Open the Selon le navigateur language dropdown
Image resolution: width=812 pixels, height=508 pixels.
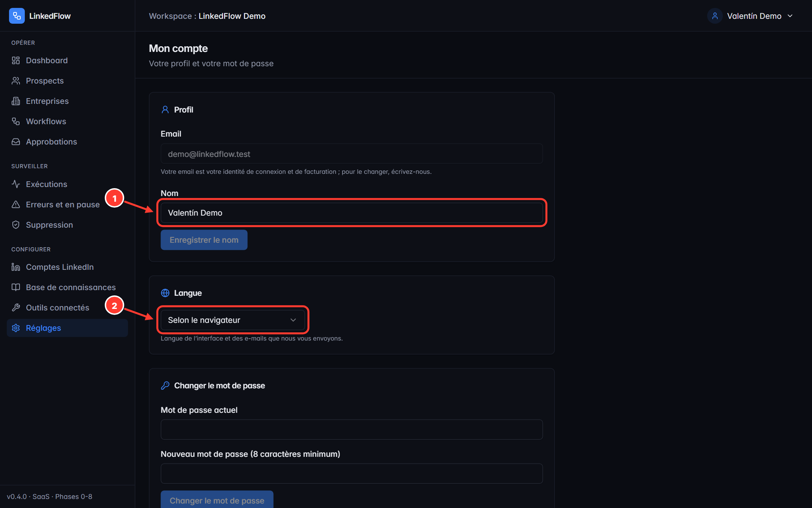pos(233,320)
